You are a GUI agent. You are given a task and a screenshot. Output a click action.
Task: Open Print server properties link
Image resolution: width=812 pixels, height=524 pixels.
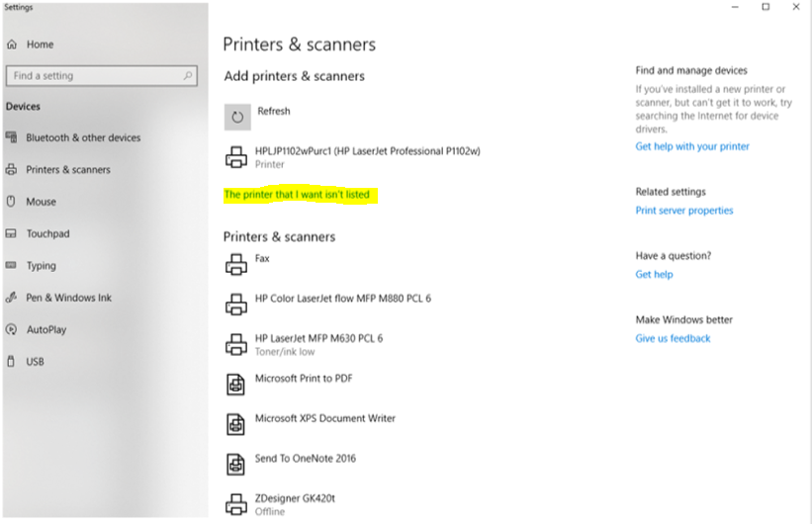coord(684,211)
